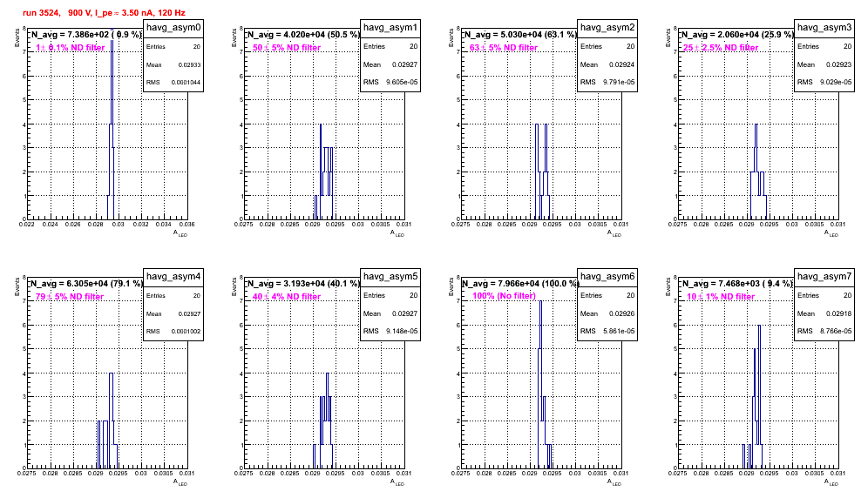Click the magenta 50± 5% ND filter label
The width and height of the screenshot is (868, 498).
[x=287, y=48]
